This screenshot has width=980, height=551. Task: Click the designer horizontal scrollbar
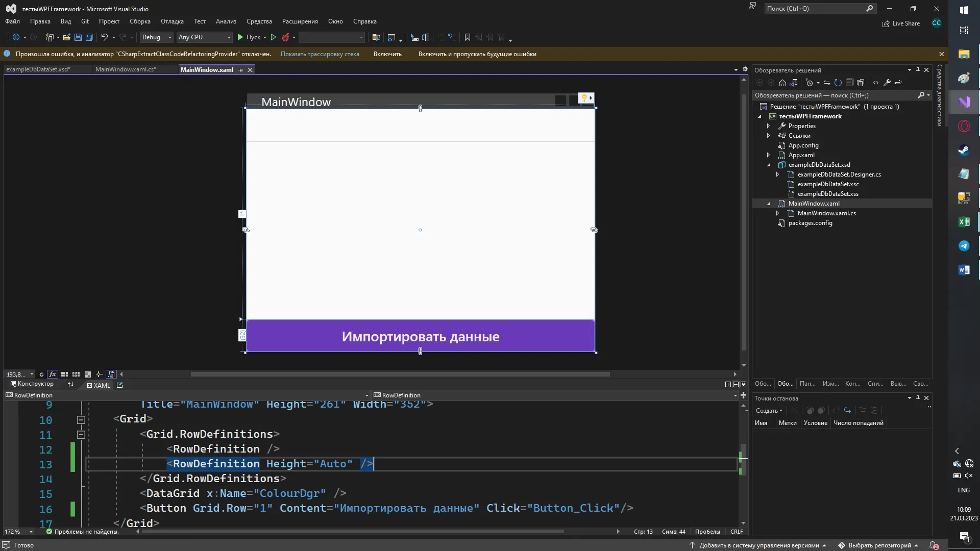tap(400, 374)
